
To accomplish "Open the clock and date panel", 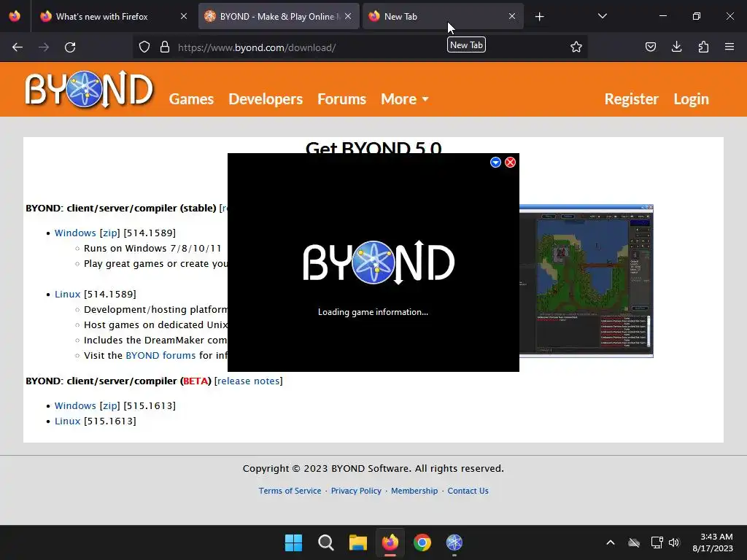I will (713, 542).
